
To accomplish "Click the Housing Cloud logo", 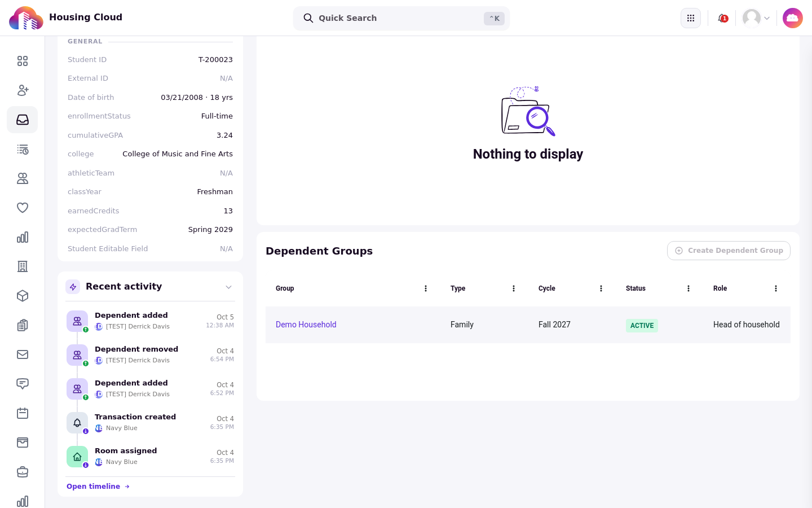I will (26, 18).
